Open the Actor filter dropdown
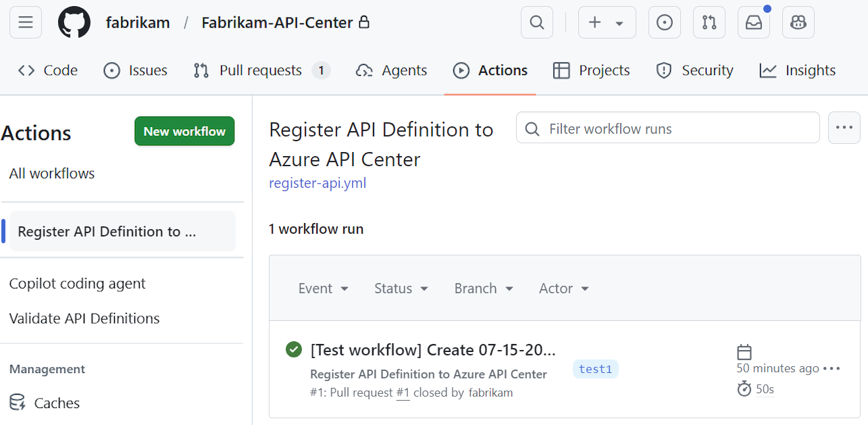 coord(563,288)
